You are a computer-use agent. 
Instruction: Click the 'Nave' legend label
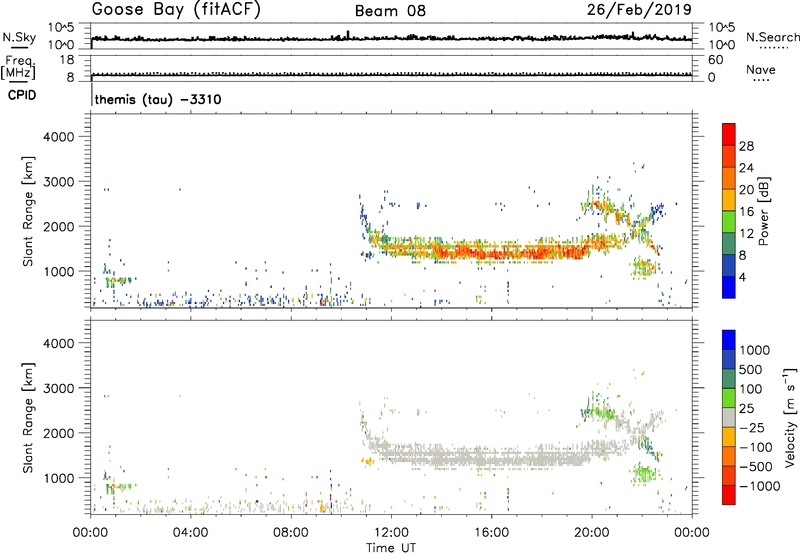pyautogui.click(x=761, y=69)
